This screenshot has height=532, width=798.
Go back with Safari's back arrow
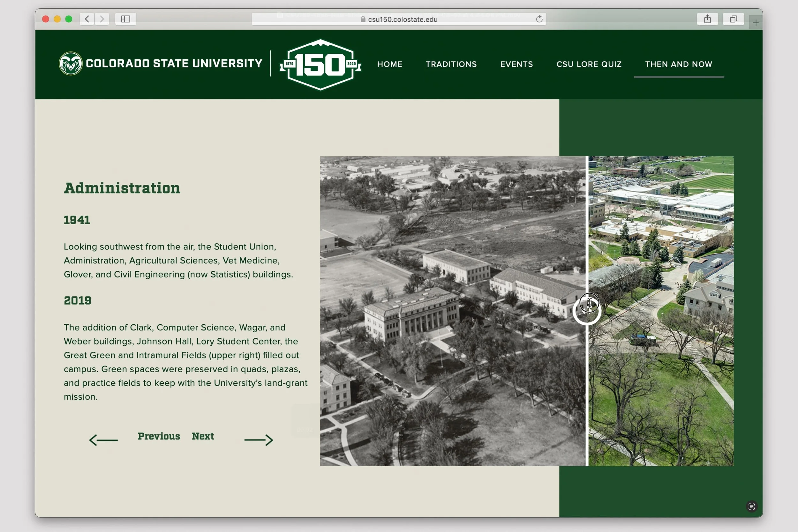tap(87, 19)
